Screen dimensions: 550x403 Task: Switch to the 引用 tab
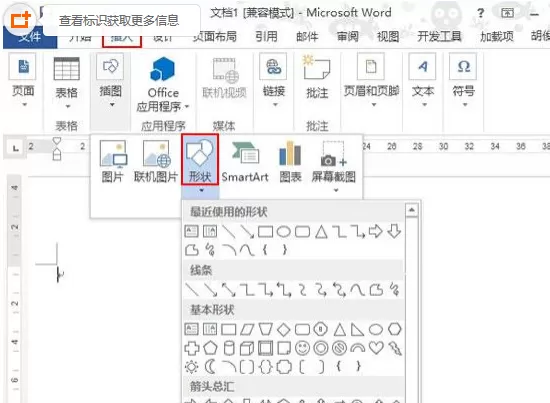point(266,36)
